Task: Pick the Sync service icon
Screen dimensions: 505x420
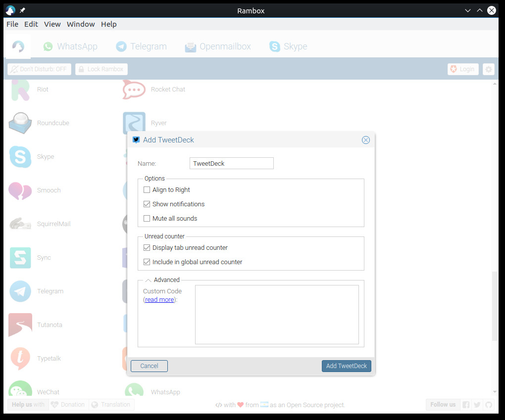Action: [x=20, y=258]
